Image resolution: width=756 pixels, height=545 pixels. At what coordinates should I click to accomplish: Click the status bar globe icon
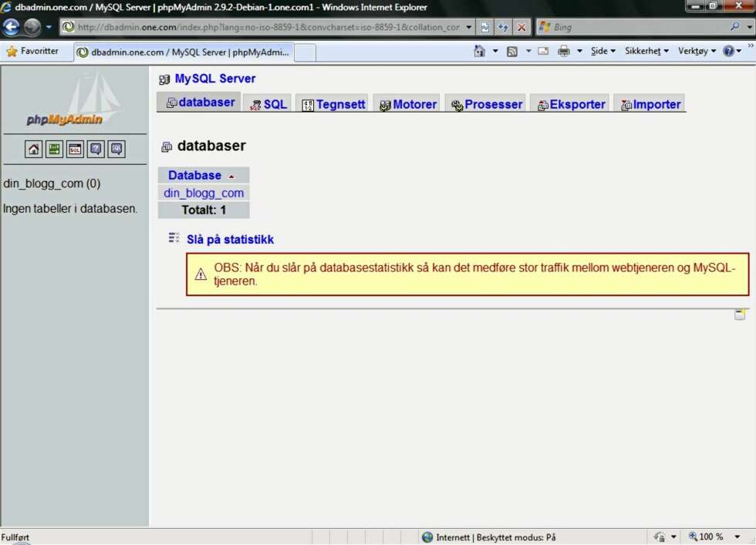click(427, 537)
